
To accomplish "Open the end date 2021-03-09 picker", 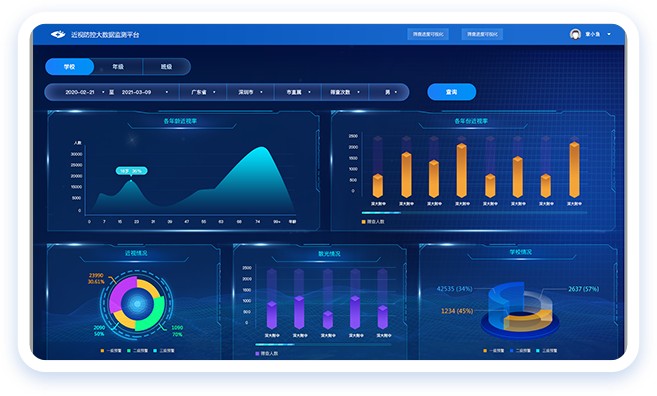I will click(x=145, y=92).
